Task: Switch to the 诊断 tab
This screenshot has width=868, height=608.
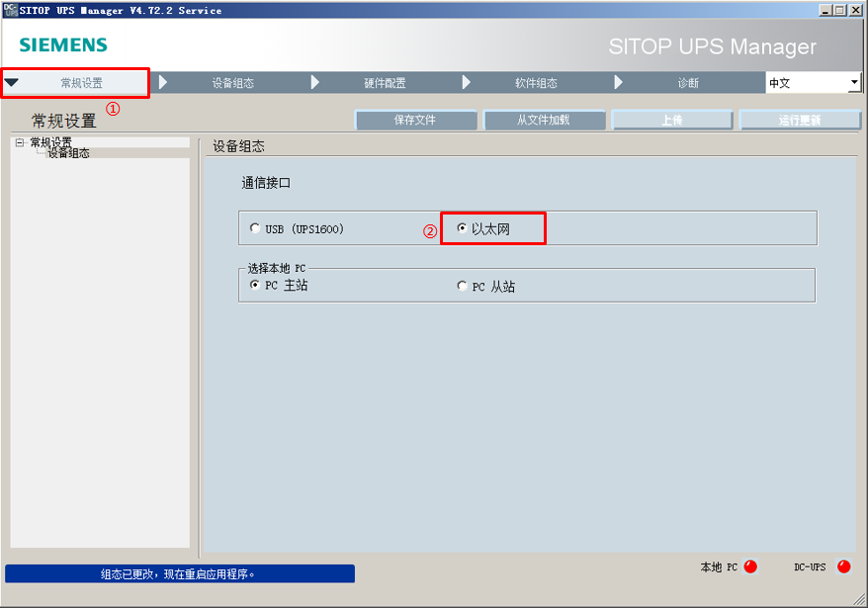Action: click(689, 83)
